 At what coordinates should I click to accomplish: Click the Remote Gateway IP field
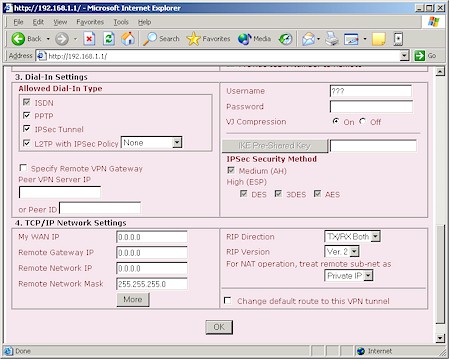coord(152,253)
